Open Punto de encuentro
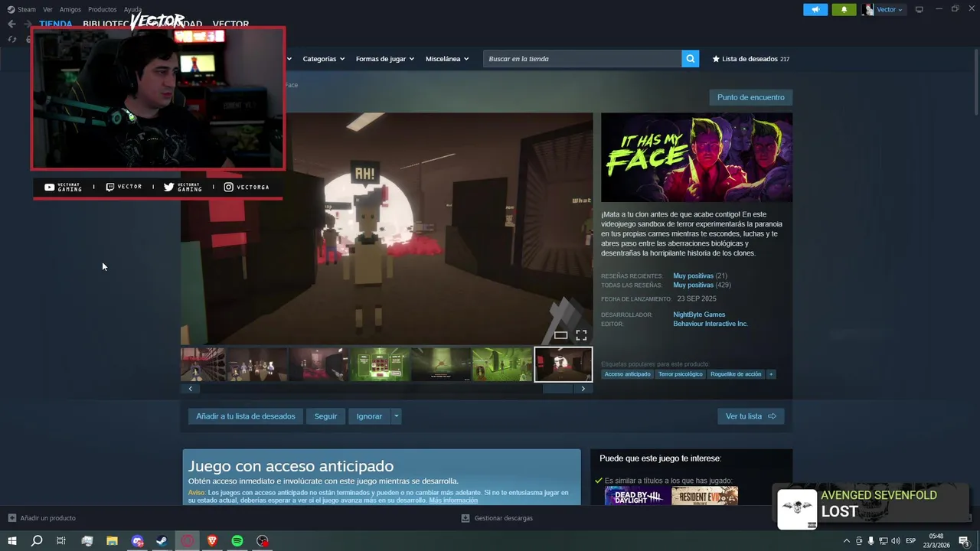Image resolution: width=980 pixels, height=551 pixels. [x=750, y=97]
